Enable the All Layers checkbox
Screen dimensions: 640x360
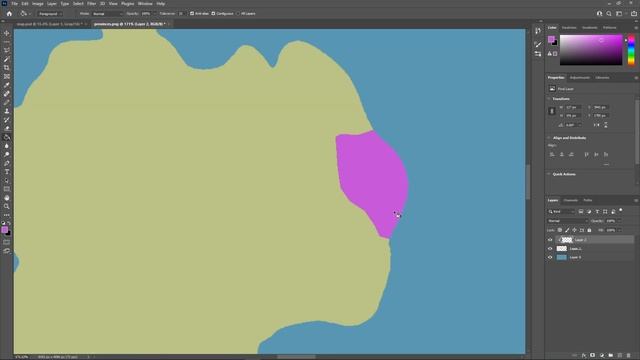238,13
